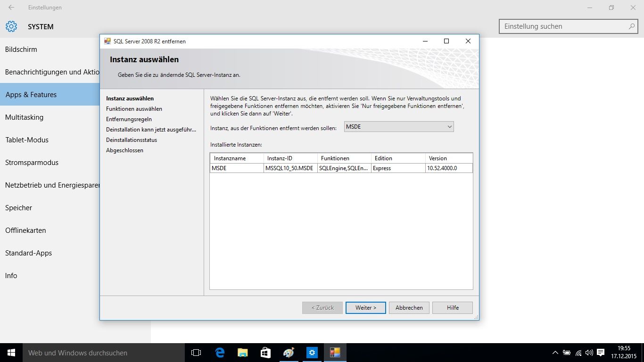The image size is (644, 362).
Task: Open the Windows Store taskbar icon
Action: point(265,353)
